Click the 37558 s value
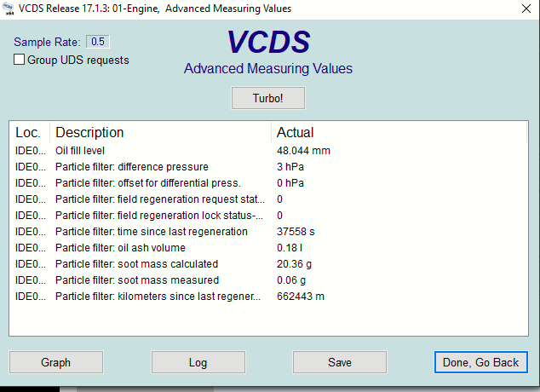This screenshot has height=392, width=540. click(296, 232)
